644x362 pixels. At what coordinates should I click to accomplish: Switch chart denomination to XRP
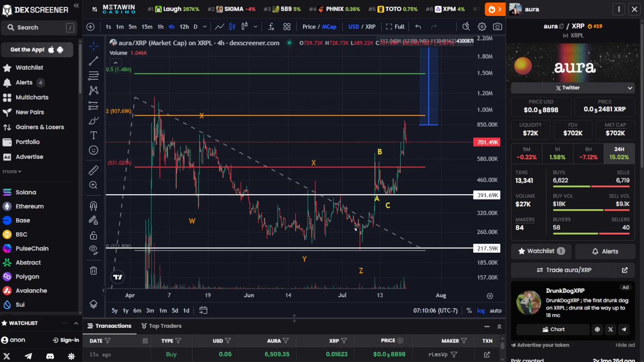(x=370, y=27)
